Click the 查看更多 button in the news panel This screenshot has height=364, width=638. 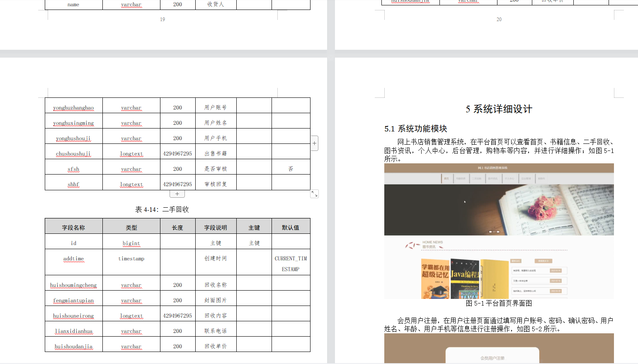click(543, 261)
